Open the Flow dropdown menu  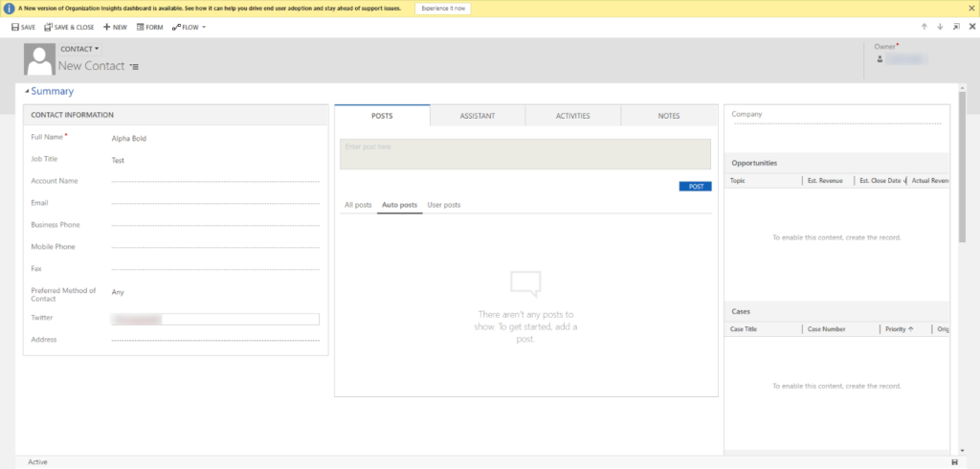coord(189,28)
